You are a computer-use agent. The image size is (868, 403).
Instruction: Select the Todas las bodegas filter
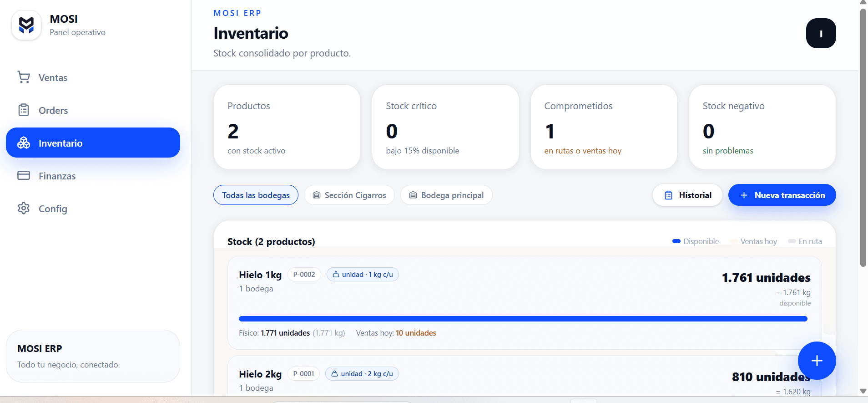(x=256, y=195)
